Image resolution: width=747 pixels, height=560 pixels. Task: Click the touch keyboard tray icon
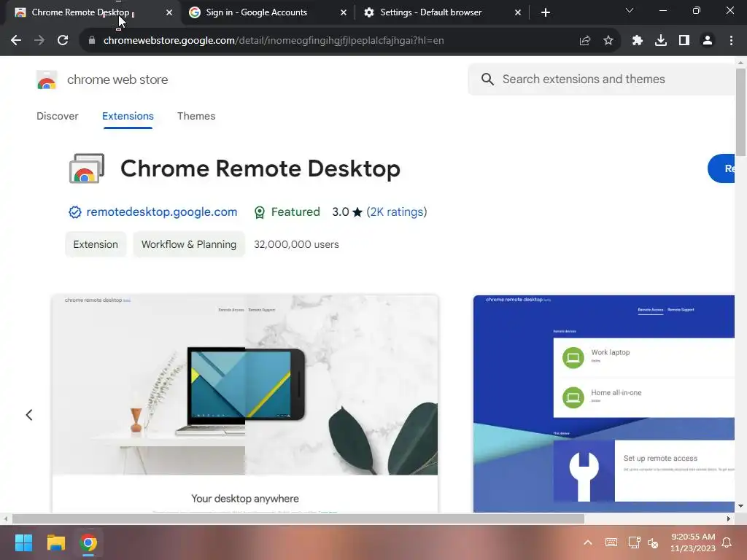(611, 542)
